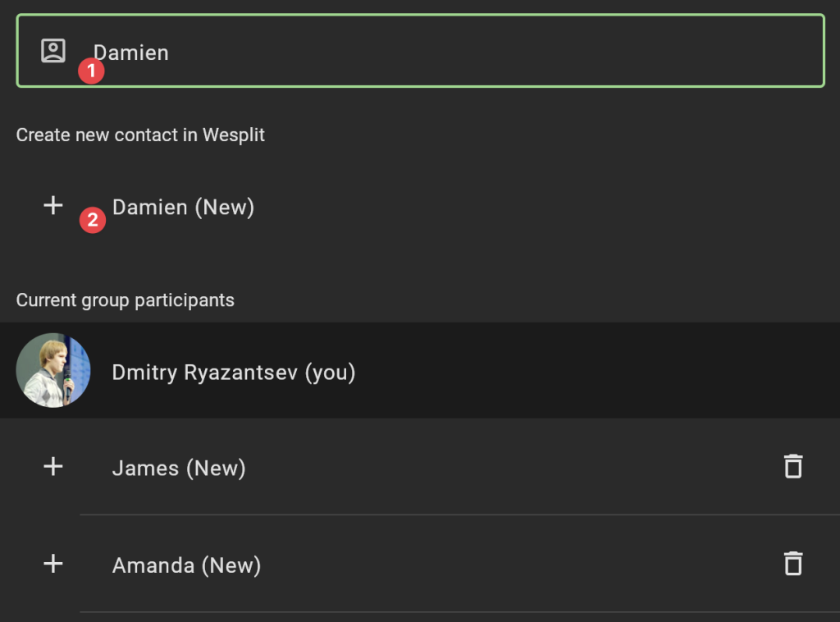Click the Current group participants heading
Viewport: 840px width, 622px height.
pos(126,300)
